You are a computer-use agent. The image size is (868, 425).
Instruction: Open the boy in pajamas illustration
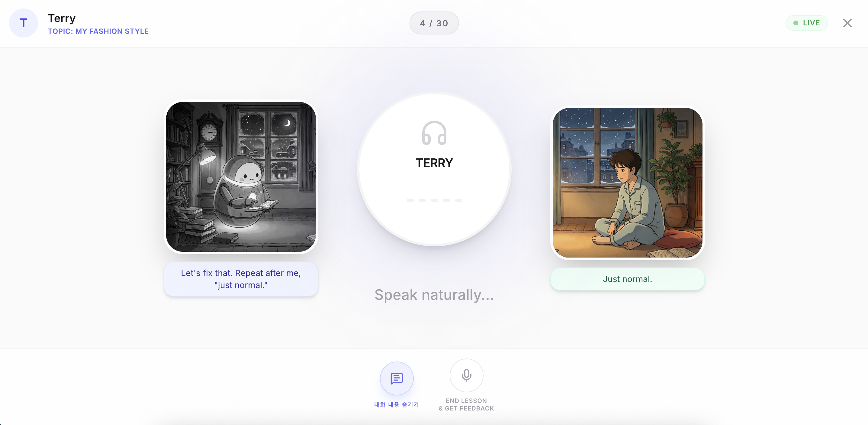click(627, 183)
